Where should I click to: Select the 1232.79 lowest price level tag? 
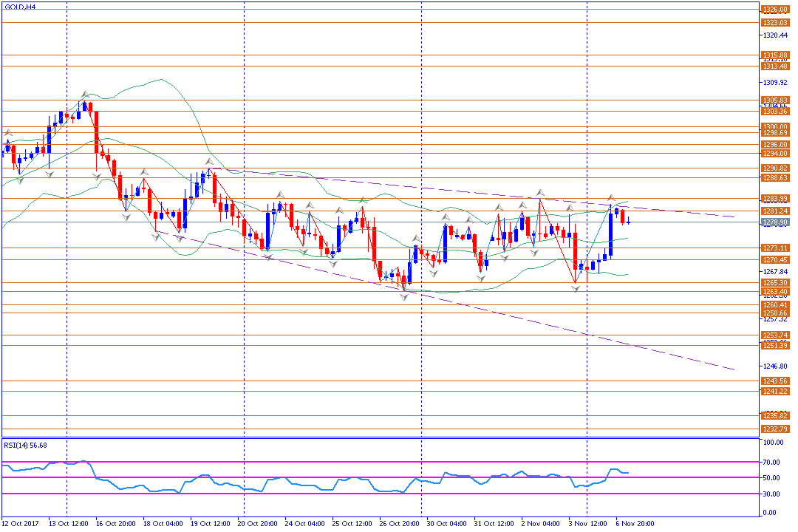[775, 429]
